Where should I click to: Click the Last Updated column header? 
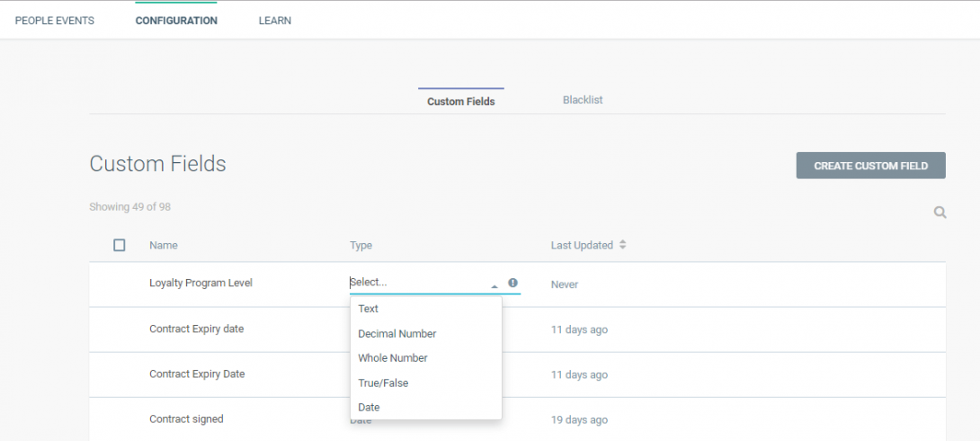click(x=581, y=245)
